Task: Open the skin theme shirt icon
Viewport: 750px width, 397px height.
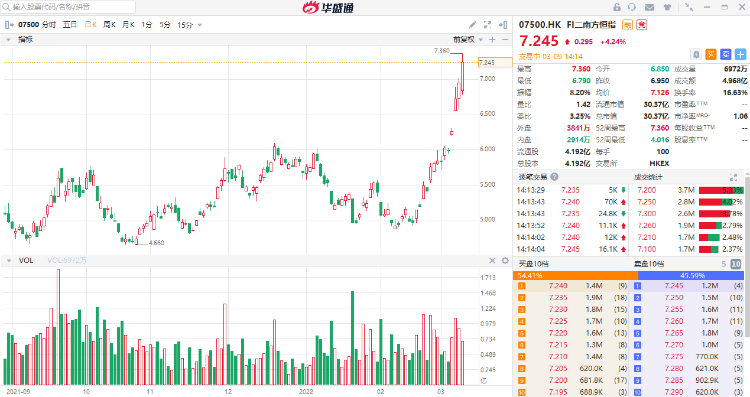Action: (667, 7)
